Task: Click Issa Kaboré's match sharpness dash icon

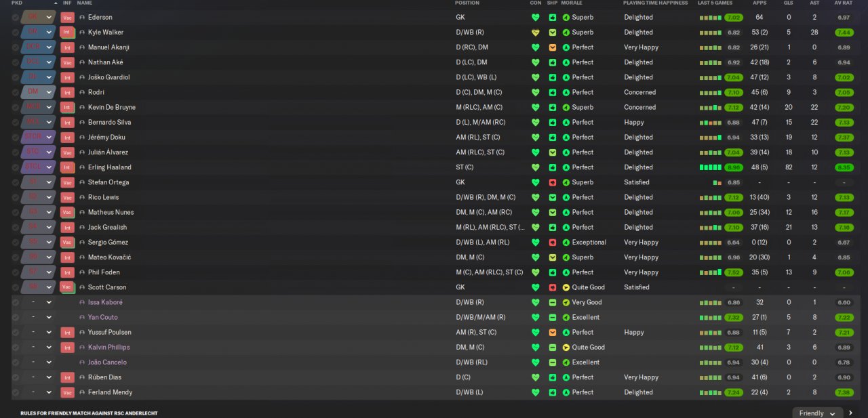Action: point(553,302)
